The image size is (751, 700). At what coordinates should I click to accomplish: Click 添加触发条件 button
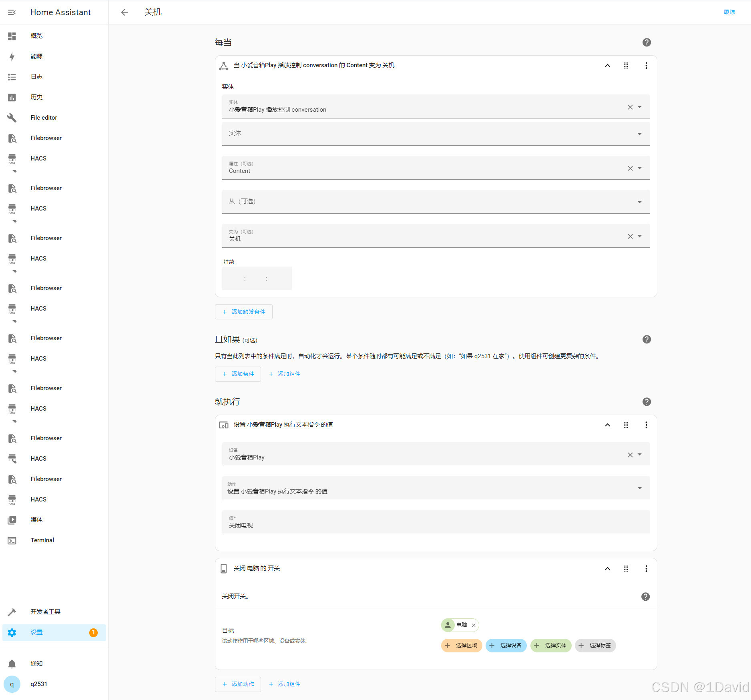[244, 312]
